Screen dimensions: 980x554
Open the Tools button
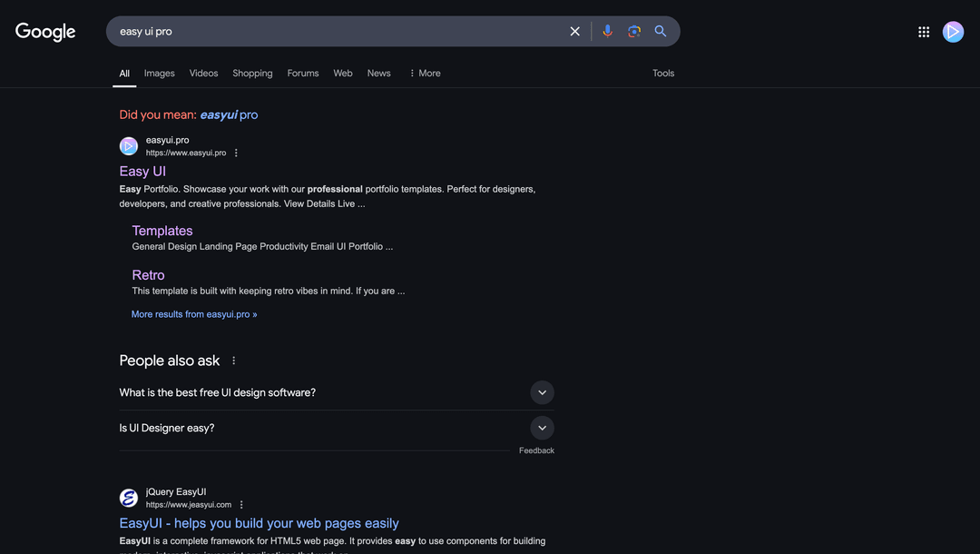tap(663, 74)
